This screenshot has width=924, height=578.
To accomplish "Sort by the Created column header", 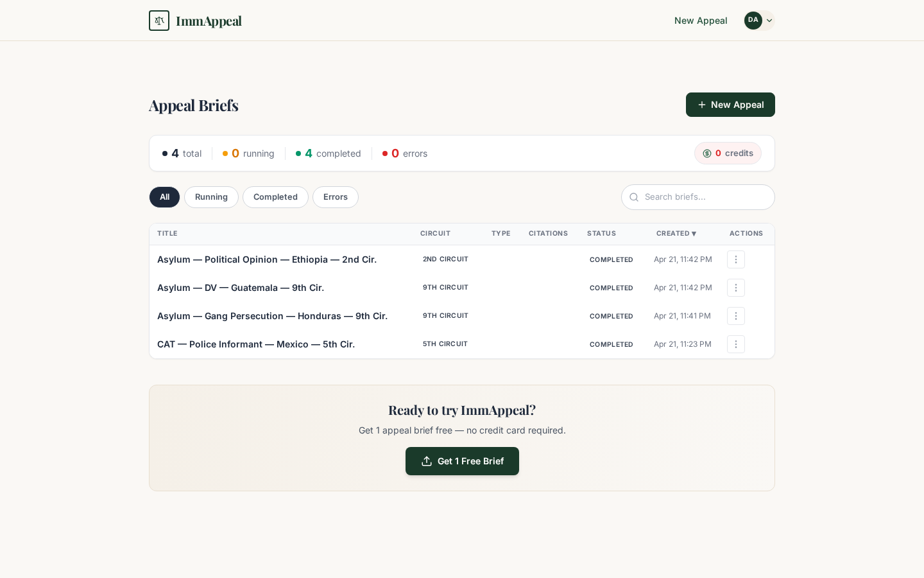I will (x=676, y=234).
